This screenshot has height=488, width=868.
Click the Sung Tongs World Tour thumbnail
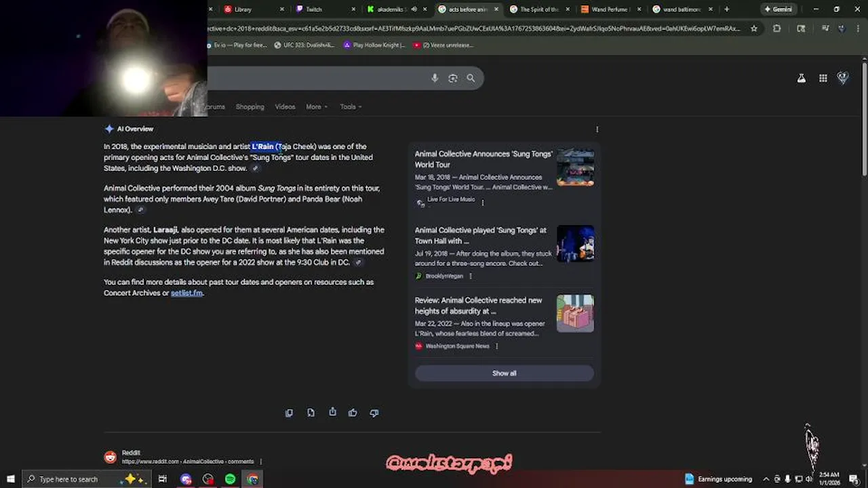(x=575, y=167)
